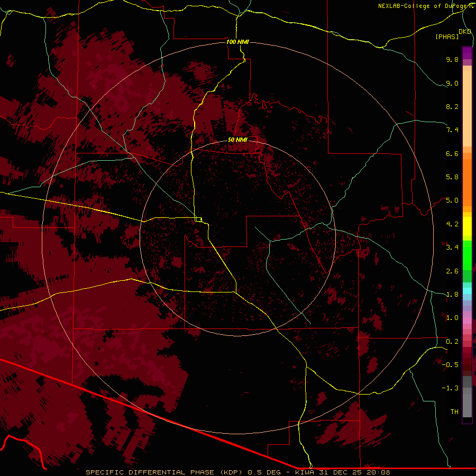
Task: Select the 5.8 scale value
Action: pos(452,177)
